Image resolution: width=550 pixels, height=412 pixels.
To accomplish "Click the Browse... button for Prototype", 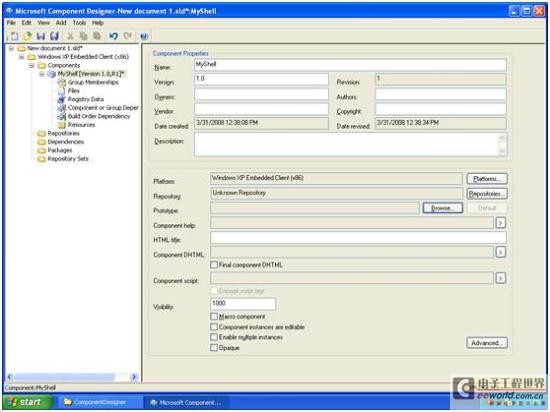I will point(443,208).
